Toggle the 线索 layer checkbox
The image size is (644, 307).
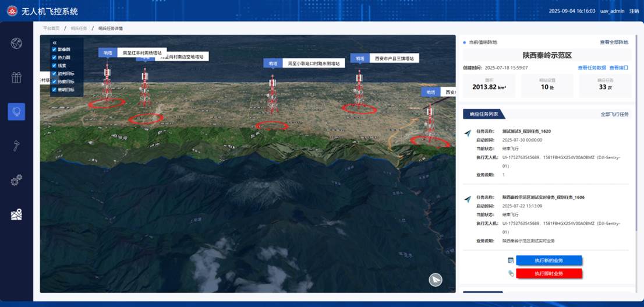click(54, 66)
